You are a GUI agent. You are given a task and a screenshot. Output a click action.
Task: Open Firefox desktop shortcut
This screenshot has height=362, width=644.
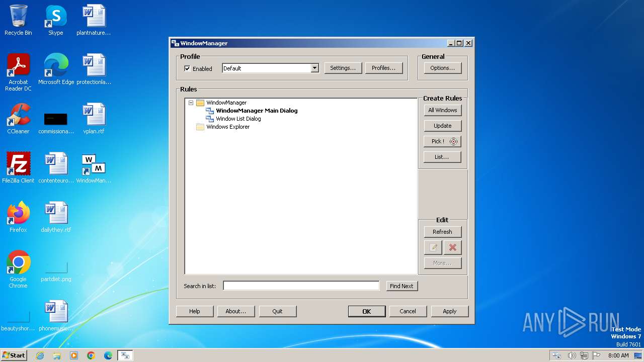click(x=18, y=217)
